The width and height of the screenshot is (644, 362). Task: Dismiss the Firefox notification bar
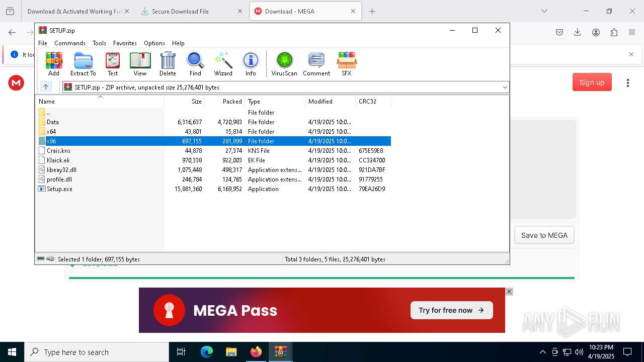pos(631,54)
